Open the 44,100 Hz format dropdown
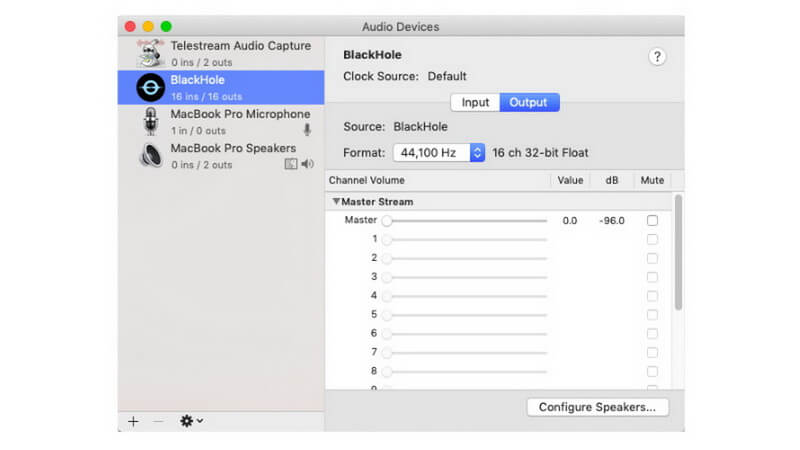Image resolution: width=800 pixels, height=450 pixels. click(439, 153)
